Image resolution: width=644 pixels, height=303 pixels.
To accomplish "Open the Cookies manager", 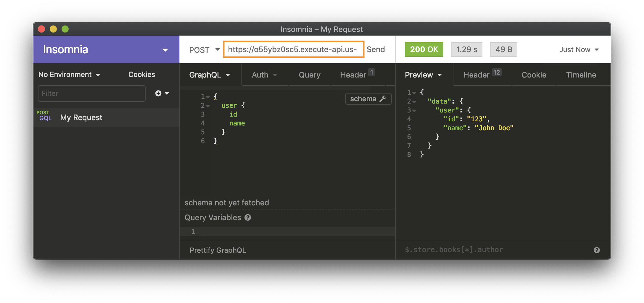I will [x=141, y=75].
